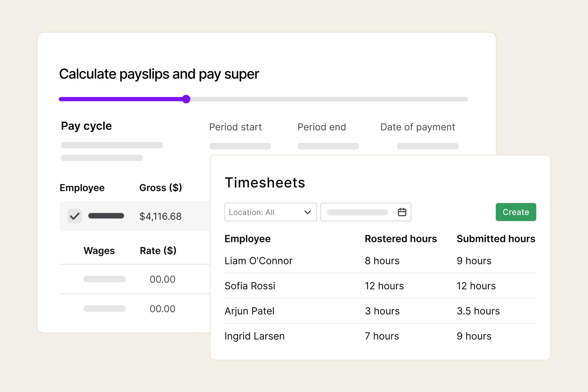Click the Date of payment label
Viewport: 588px width, 392px height.
click(417, 127)
